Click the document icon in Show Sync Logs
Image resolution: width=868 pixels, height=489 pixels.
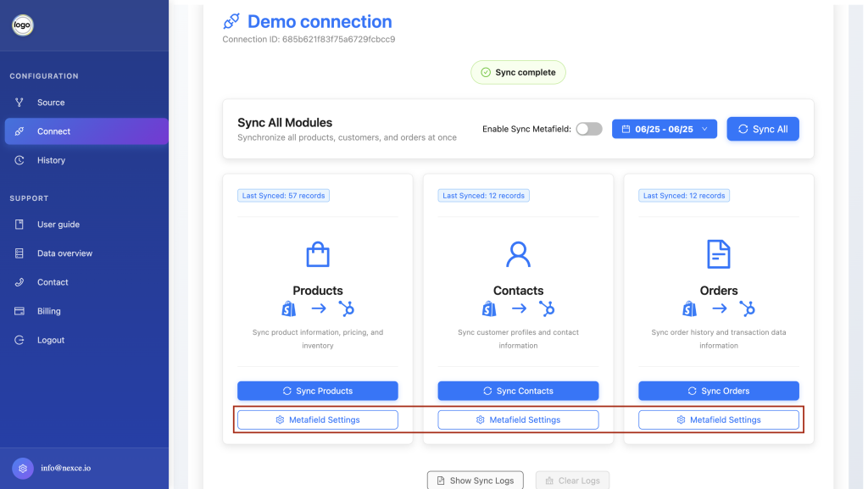[x=441, y=481]
